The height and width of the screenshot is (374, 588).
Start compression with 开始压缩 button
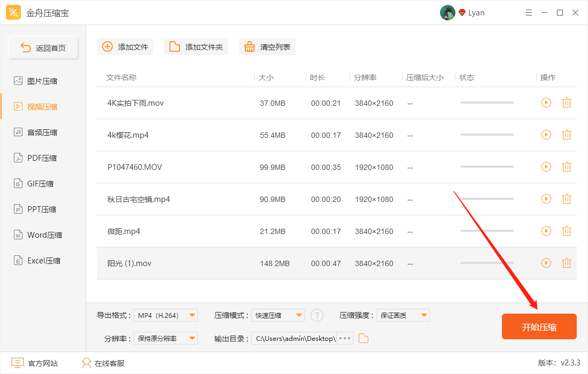pyautogui.click(x=539, y=326)
